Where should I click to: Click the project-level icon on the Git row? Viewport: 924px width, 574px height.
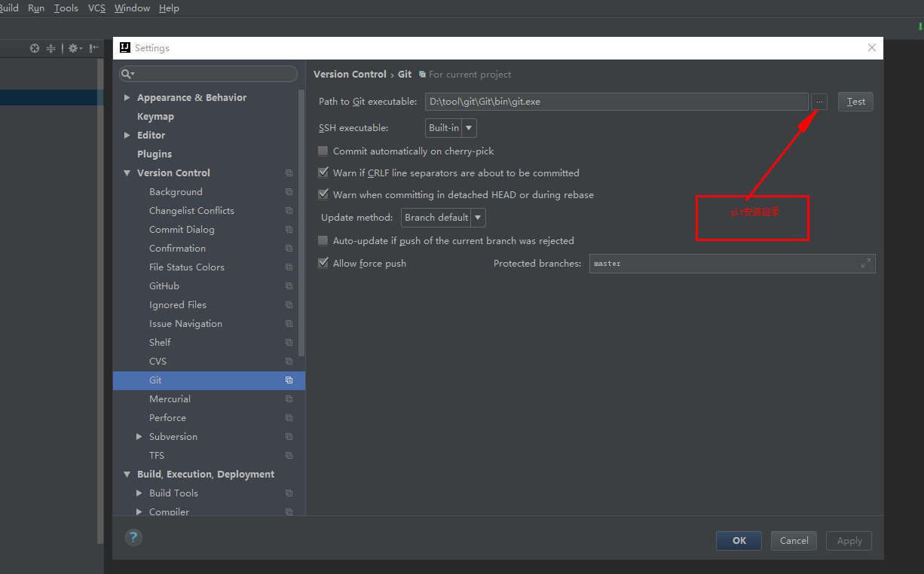[x=289, y=380]
